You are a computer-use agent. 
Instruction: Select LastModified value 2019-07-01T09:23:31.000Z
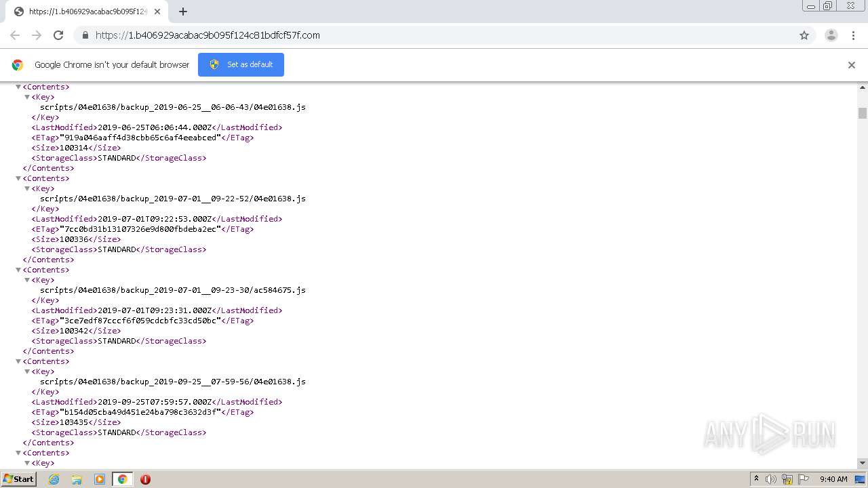tap(156, 310)
